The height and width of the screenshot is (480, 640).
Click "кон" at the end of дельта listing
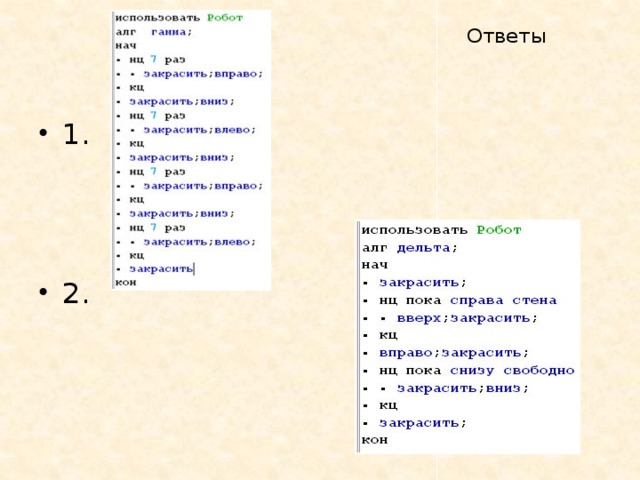tap(374, 440)
